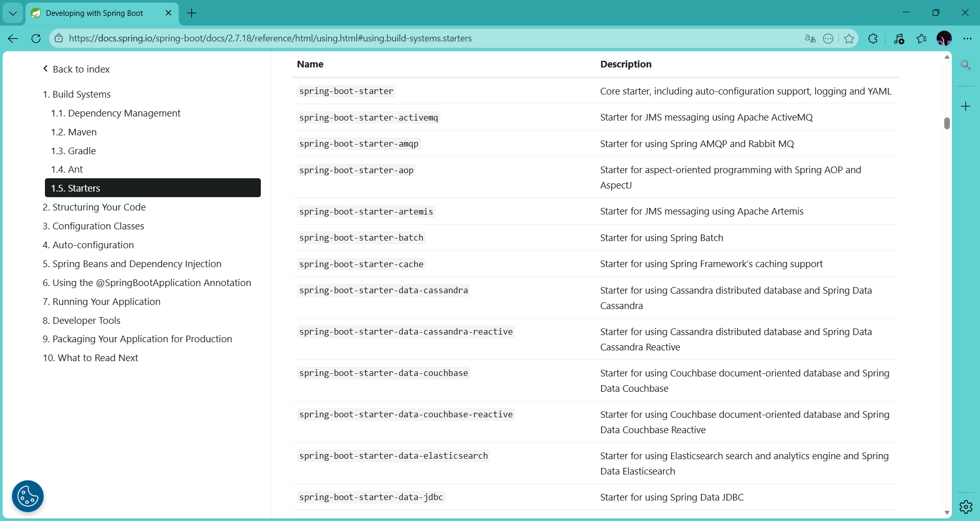Open 3. Configuration Classes
The height and width of the screenshot is (521, 980).
click(93, 226)
